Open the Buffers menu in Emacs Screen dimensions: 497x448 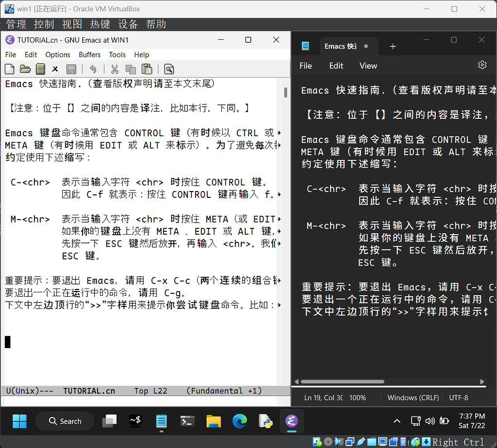point(89,55)
